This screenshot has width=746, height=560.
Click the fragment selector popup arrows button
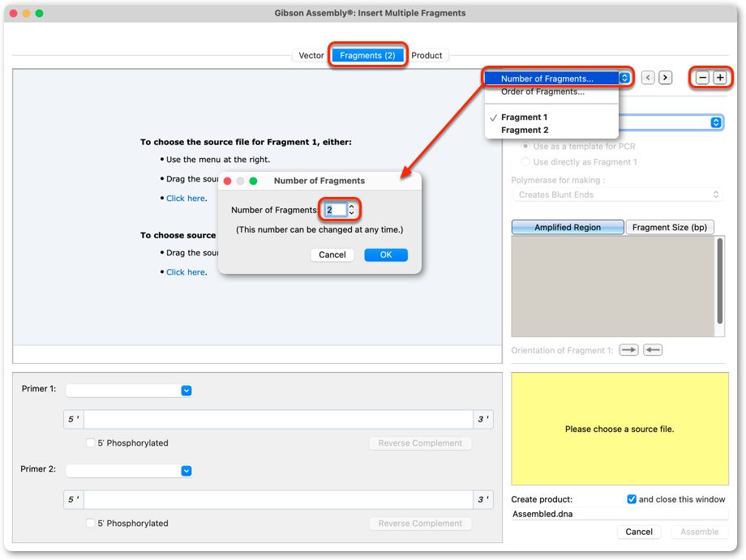click(x=624, y=78)
